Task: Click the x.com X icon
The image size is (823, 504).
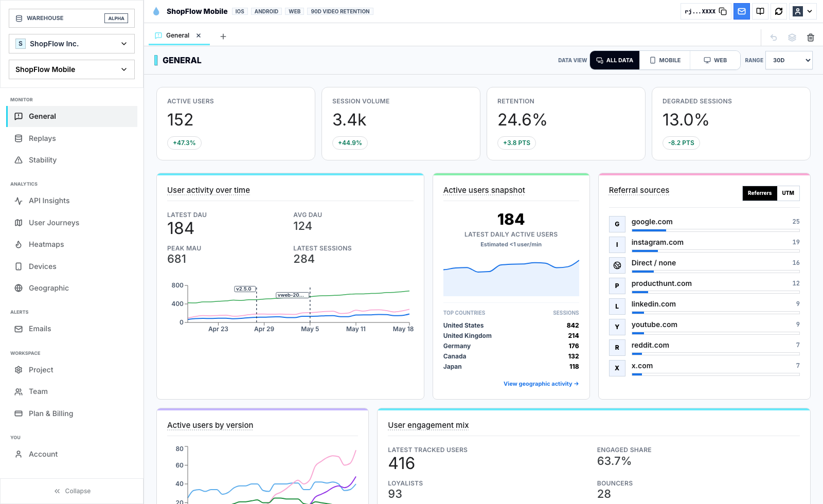Action: (x=617, y=368)
